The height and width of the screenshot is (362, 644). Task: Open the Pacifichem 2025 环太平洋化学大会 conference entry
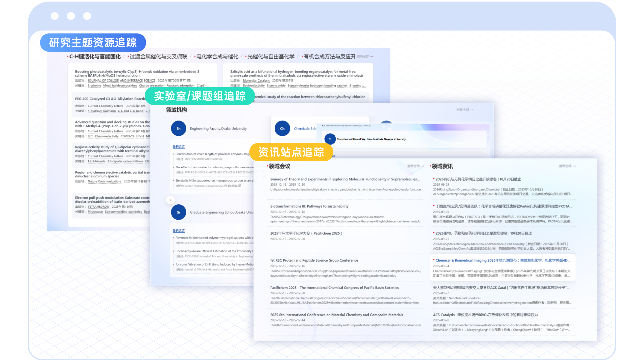306,233
